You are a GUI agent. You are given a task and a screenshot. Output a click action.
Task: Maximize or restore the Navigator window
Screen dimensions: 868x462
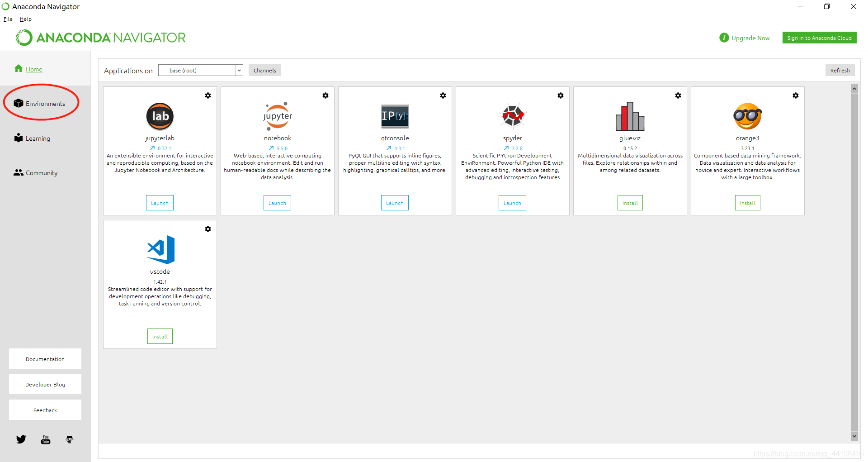click(x=827, y=6)
